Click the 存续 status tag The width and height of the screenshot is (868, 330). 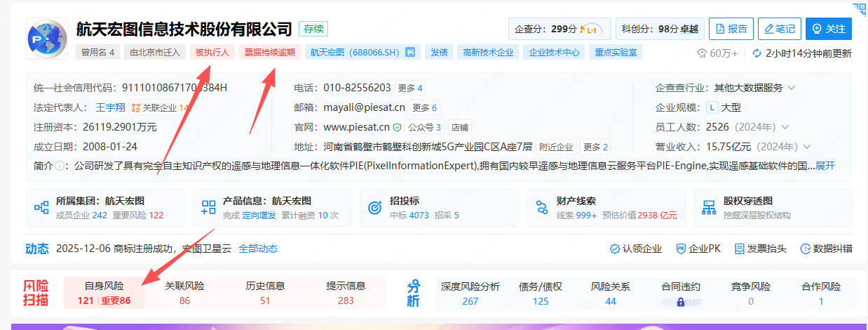[x=313, y=29]
